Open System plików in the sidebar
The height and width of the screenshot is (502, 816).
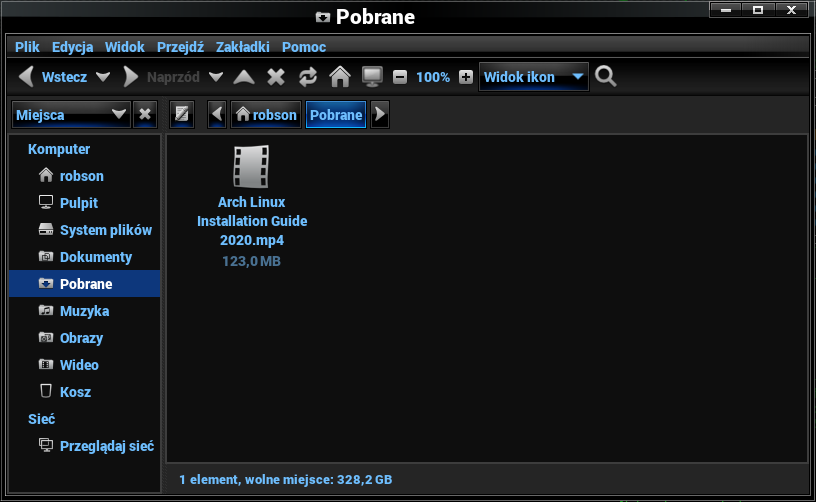[84, 230]
